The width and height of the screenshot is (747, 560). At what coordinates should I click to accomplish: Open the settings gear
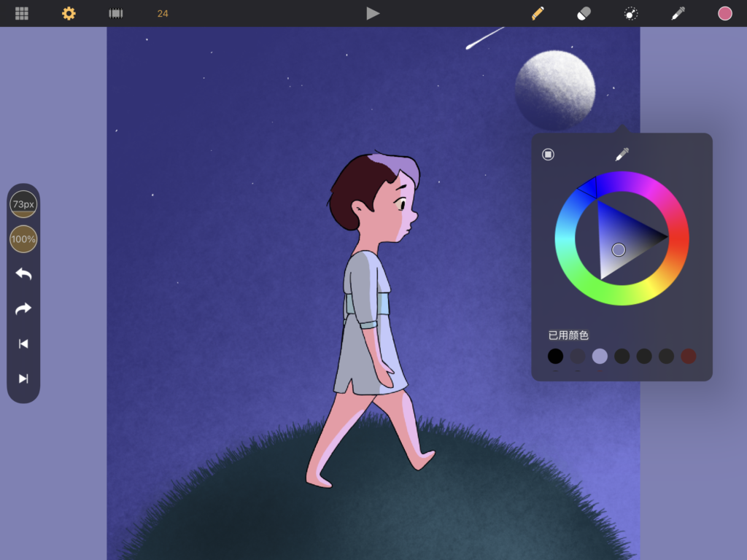click(69, 13)
